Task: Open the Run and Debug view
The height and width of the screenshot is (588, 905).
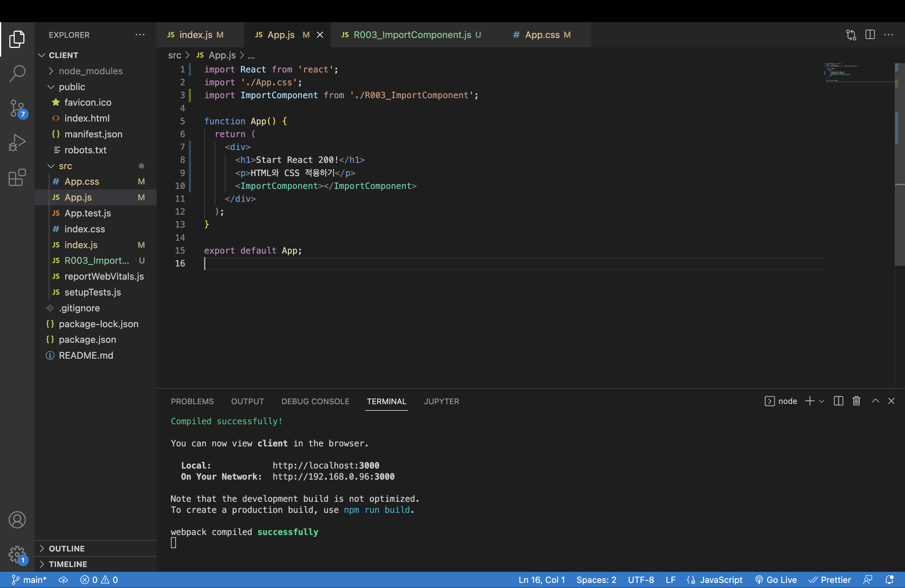Action: 17,143
